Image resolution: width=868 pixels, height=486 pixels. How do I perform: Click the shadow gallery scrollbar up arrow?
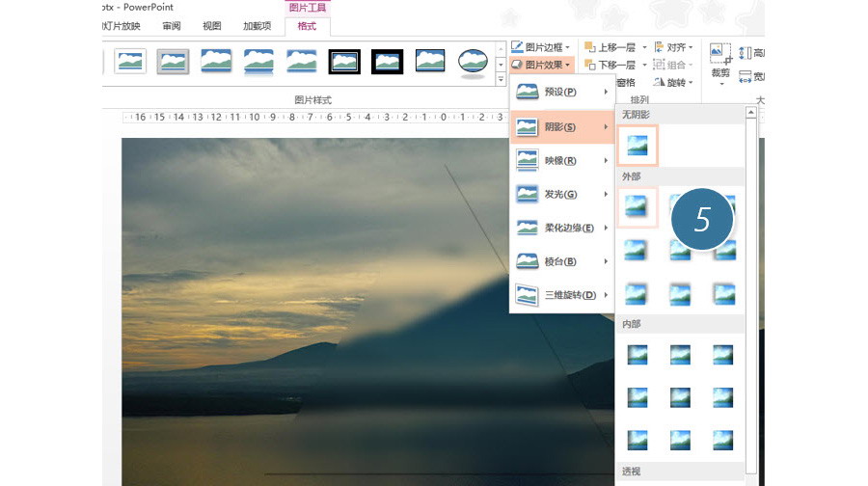point(751,113)
